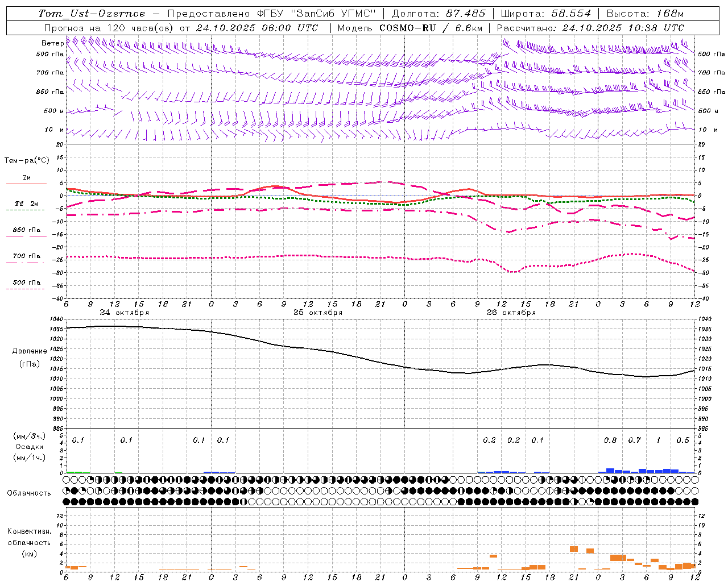Image resolution: width=728 pixels, height=582 pixels.
Task: Click the "Долгота: 87.485" header field
Action: (439, 14)
